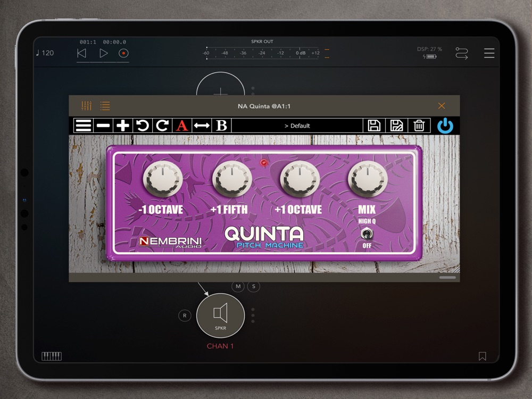532x399 pixels.
Task: Flip the High Q toggle switch
Action: (367, 234)
